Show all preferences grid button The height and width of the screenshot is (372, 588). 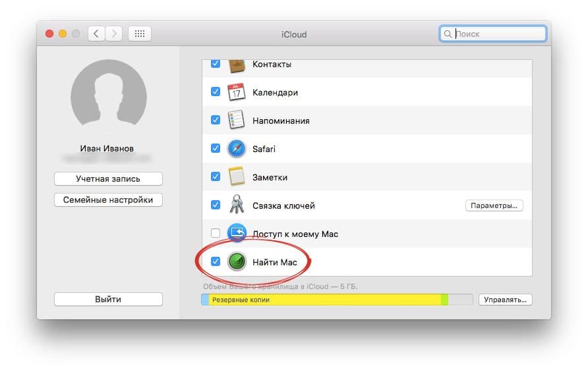[140, 34]
